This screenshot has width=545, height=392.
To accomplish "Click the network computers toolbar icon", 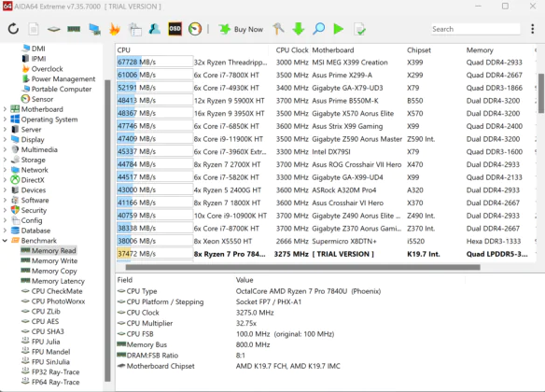I will coord(94,29).
